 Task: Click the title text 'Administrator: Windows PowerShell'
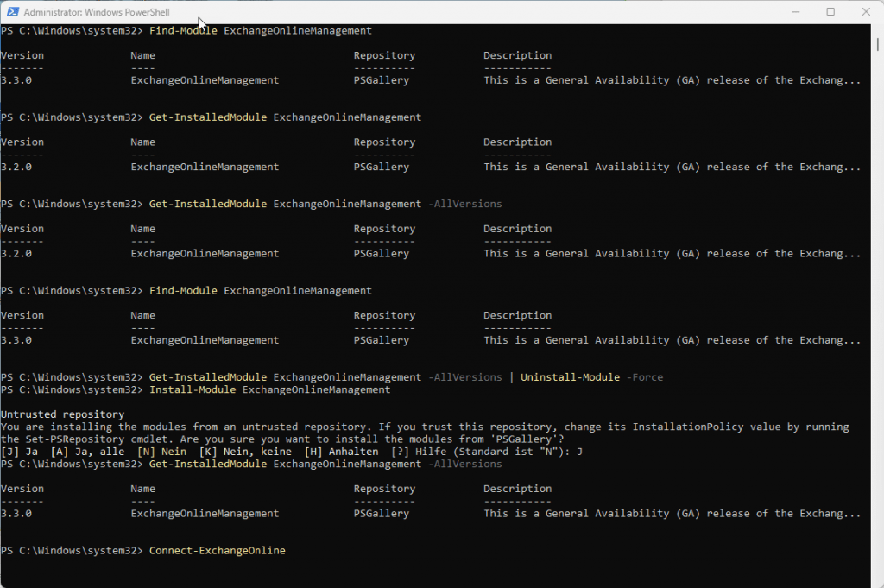(x=98, y=12)
